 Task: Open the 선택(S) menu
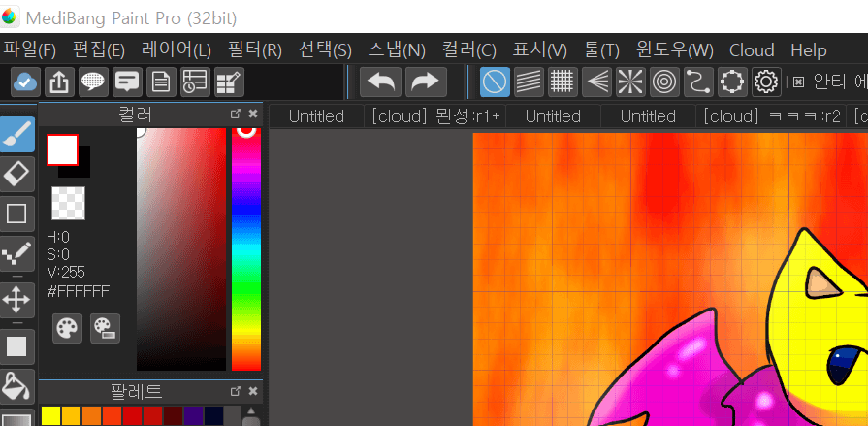[x=325, y=50]
